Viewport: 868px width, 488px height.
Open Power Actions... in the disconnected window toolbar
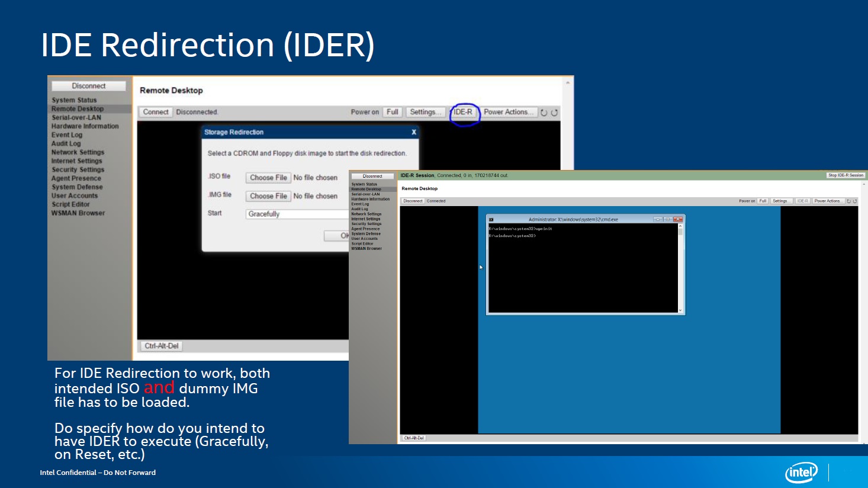pos(508,112)
